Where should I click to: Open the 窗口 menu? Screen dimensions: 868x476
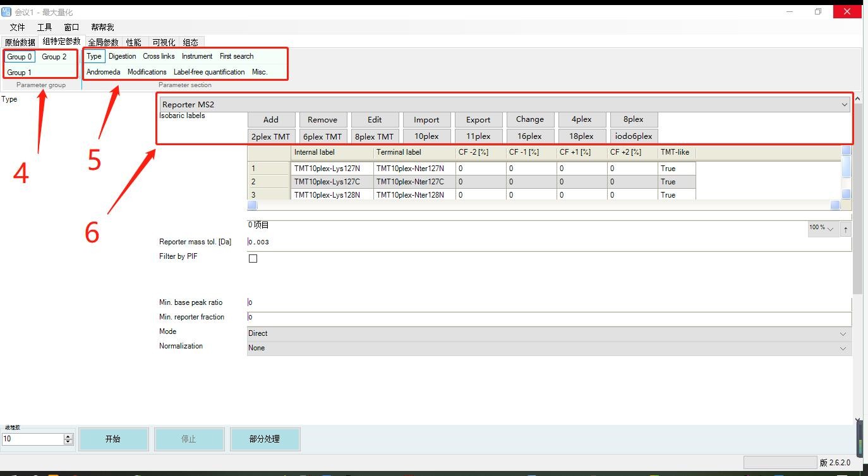pyautogui.click(x=71, y=27)
